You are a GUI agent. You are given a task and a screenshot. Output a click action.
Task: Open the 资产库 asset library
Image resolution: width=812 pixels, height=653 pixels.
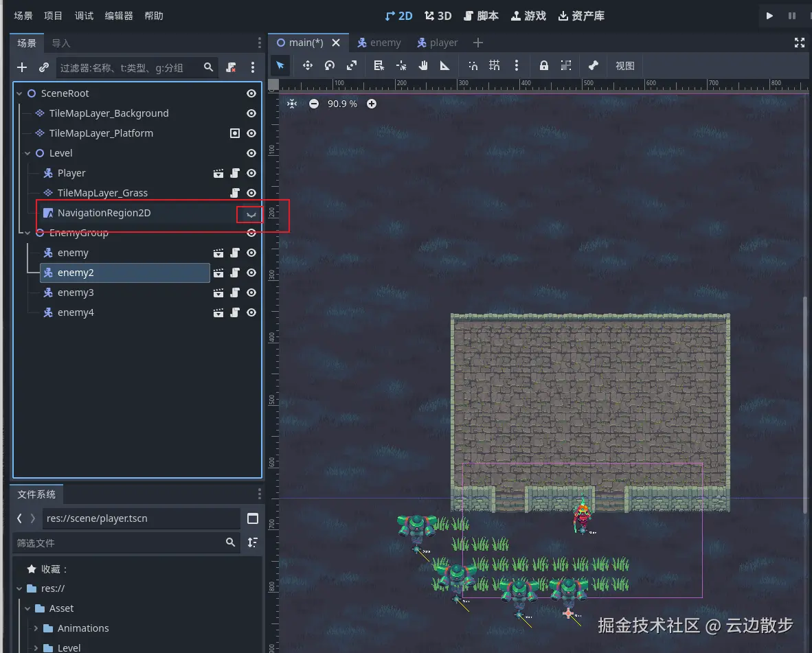tap(582, 16)
